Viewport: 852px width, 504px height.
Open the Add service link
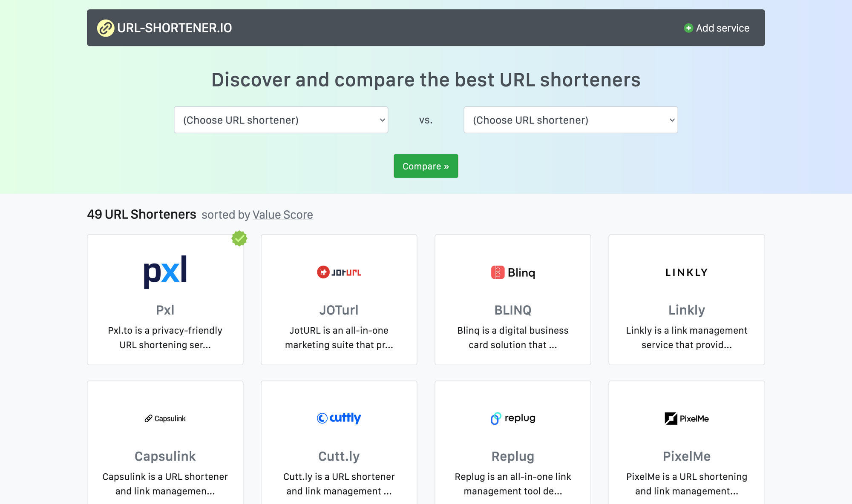717,28
